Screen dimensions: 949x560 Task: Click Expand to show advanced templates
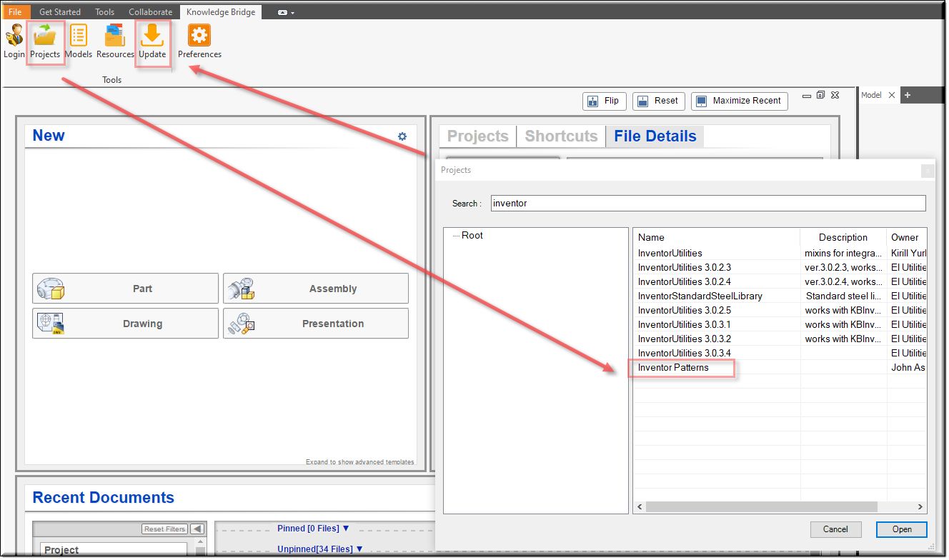[x=359, y=462]
